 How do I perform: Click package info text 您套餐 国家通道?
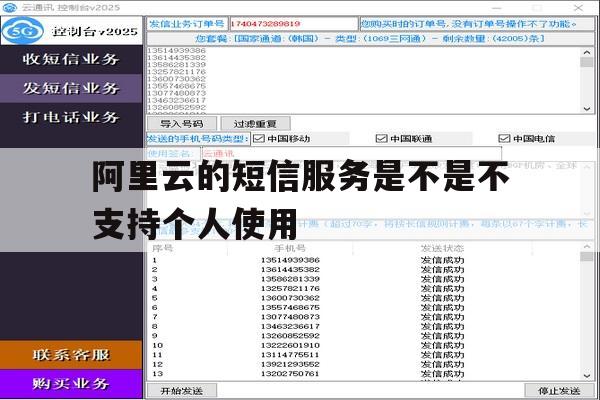click(370, 39)
